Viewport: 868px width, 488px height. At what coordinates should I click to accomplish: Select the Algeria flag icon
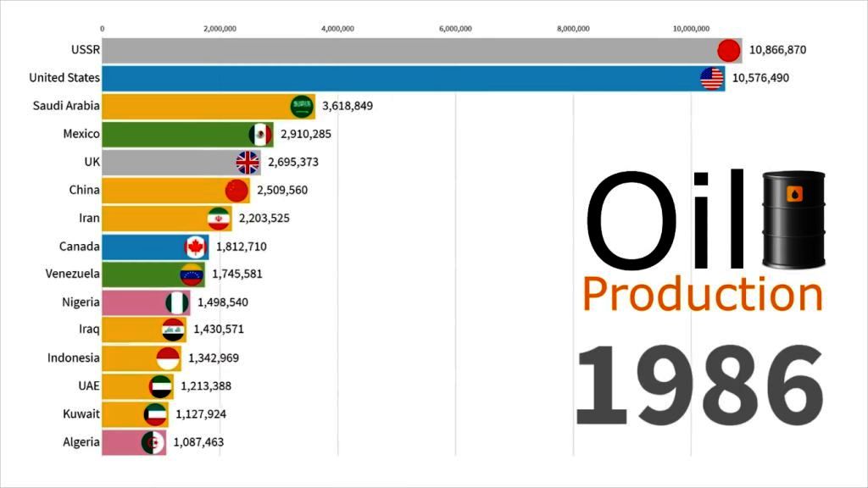pos(153,442)
